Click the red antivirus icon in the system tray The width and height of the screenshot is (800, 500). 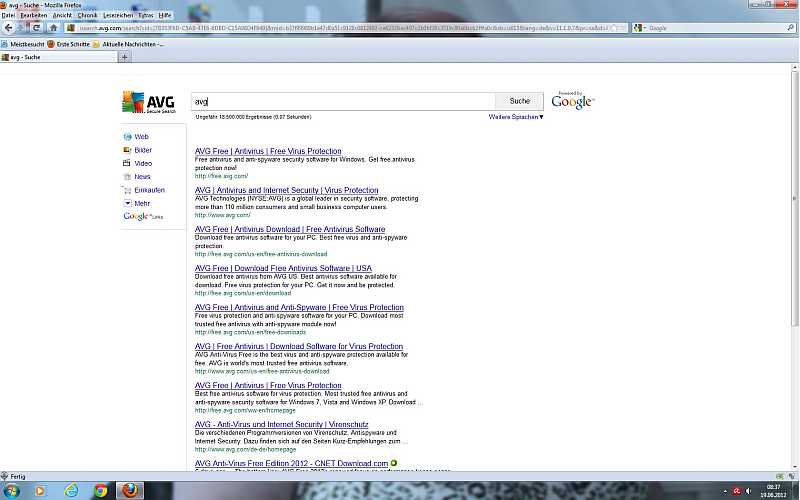[737, 491]
